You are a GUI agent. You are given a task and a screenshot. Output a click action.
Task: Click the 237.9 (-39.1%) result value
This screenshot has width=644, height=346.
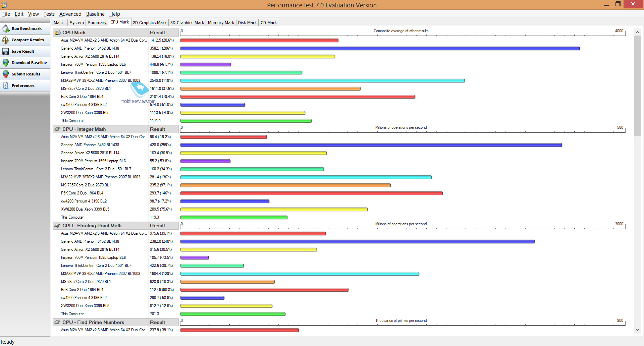161,330
